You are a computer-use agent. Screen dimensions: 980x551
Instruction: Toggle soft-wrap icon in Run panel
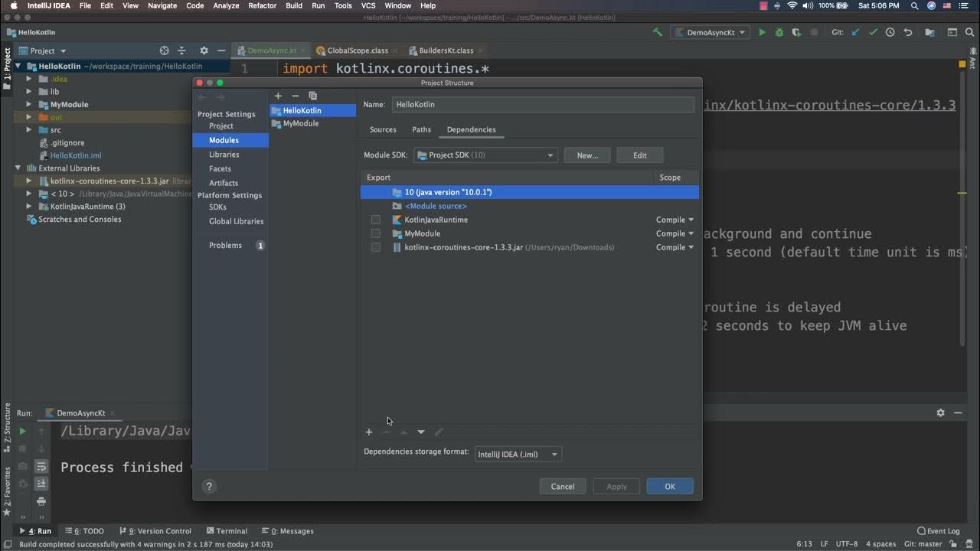click(41, 466)
